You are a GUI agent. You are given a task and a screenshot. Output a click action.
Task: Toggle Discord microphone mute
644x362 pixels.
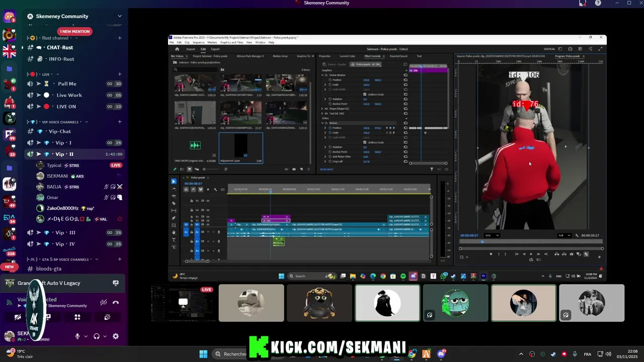pyautogui.click(x=77, y=336)
